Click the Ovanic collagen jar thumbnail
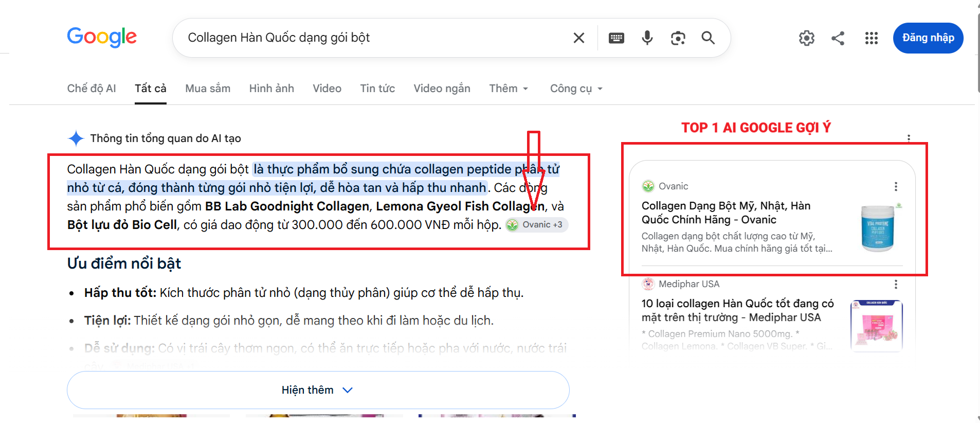The height and width of the screenshot is (423, 980). [878, 228]
